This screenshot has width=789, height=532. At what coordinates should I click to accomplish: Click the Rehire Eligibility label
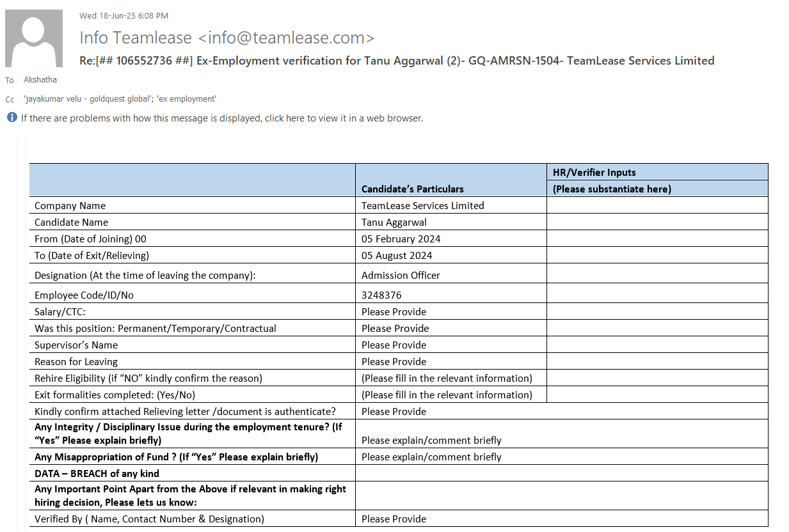[x=148, y=378]
